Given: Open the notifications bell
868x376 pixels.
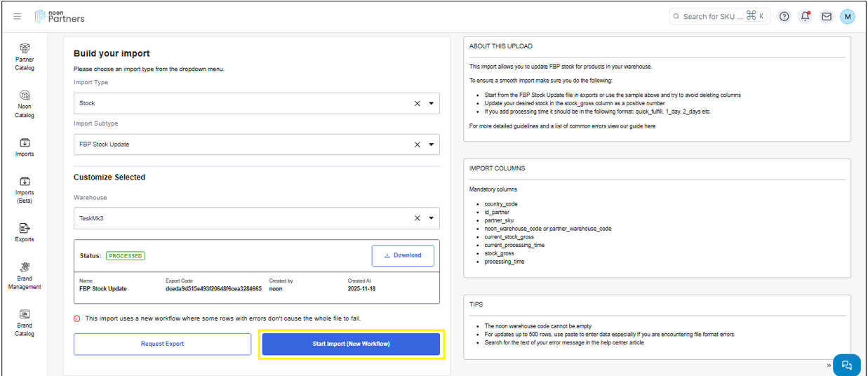Looking at the screenshot, I should [806, 16].
